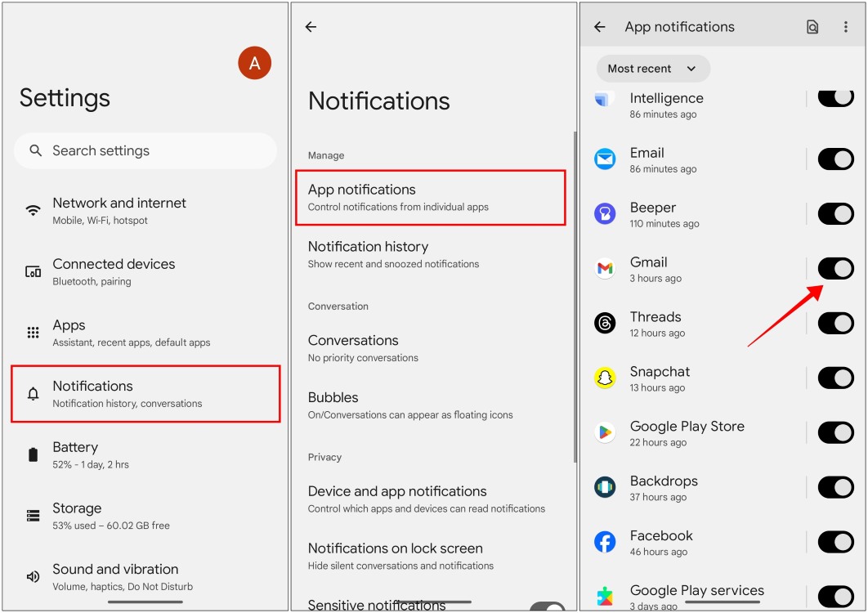Tap the Backdrops app icon
Image resolution: width=868 pixels, height=613 pixels.
point(605,487)
